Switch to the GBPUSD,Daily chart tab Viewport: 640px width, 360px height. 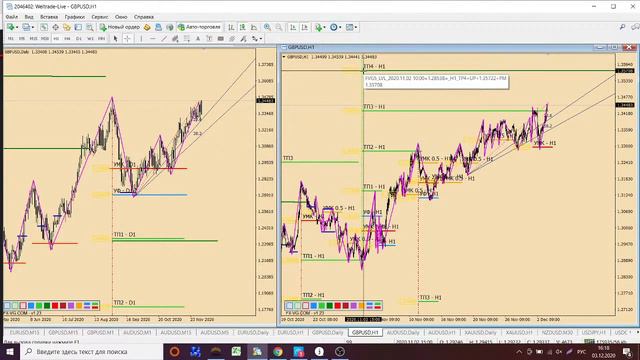click(328, 333)
